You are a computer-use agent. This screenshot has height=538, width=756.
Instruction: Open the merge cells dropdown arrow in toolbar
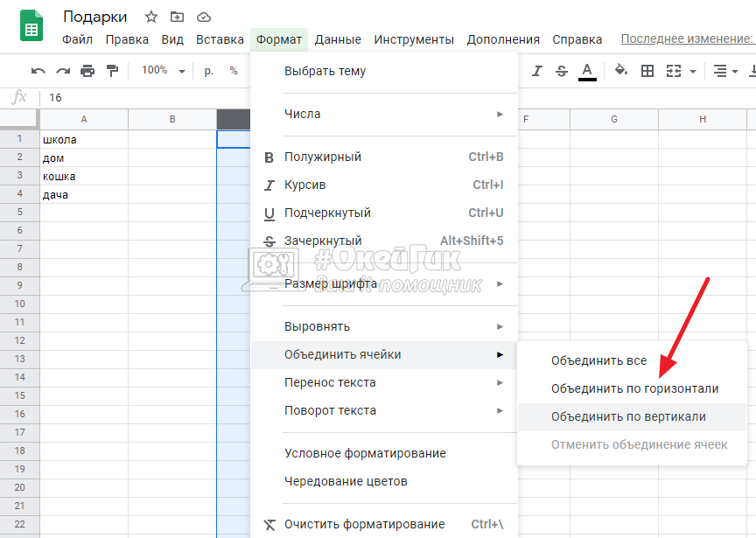click(x=693, y=71)
